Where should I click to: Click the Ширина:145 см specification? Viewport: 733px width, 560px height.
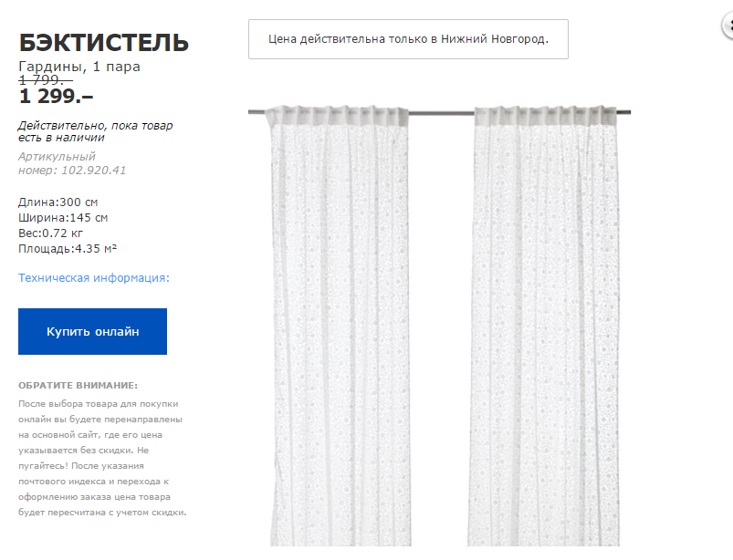(x=63, y=218)
